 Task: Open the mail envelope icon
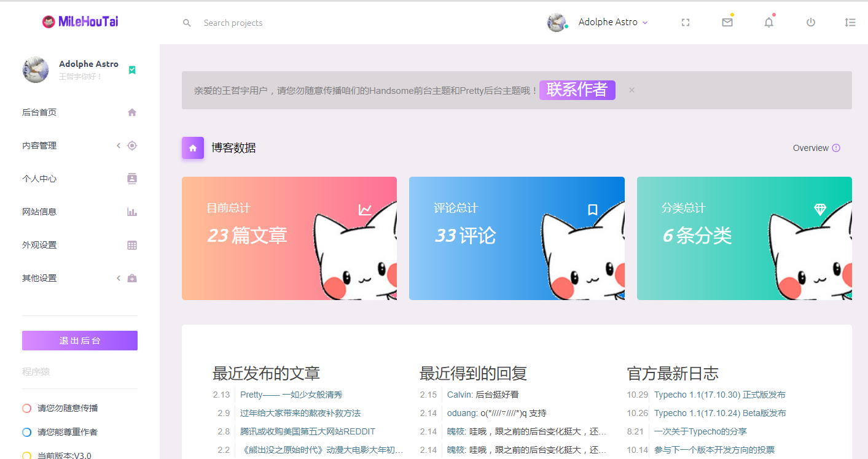(727, 23)
